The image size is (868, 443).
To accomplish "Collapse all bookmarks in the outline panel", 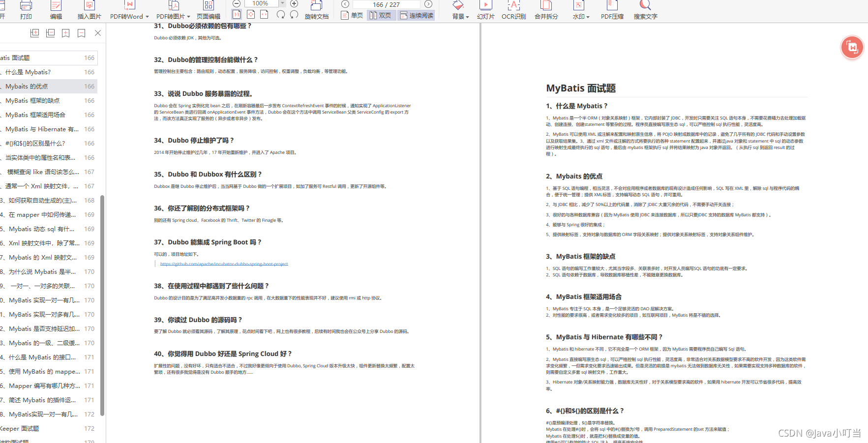I will pos(50,33).
